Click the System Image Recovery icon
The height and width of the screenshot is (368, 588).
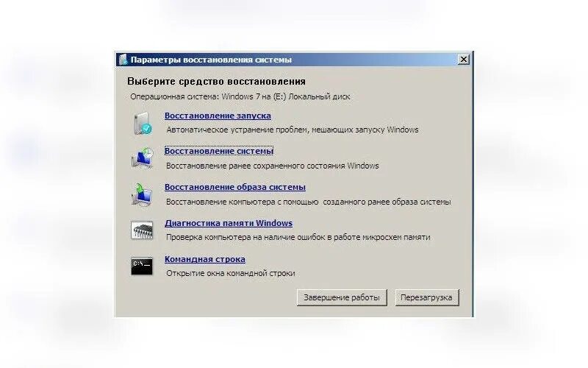pyautogui.click(x=142, y=194)
